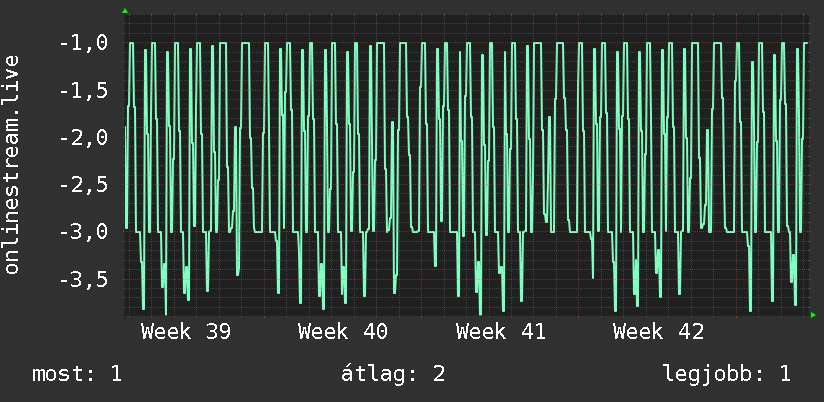Image resolution: width=824 pixels, height=402 pixels.
Task: Click the Week 39 x-axis label
Action: pos(186,332)
